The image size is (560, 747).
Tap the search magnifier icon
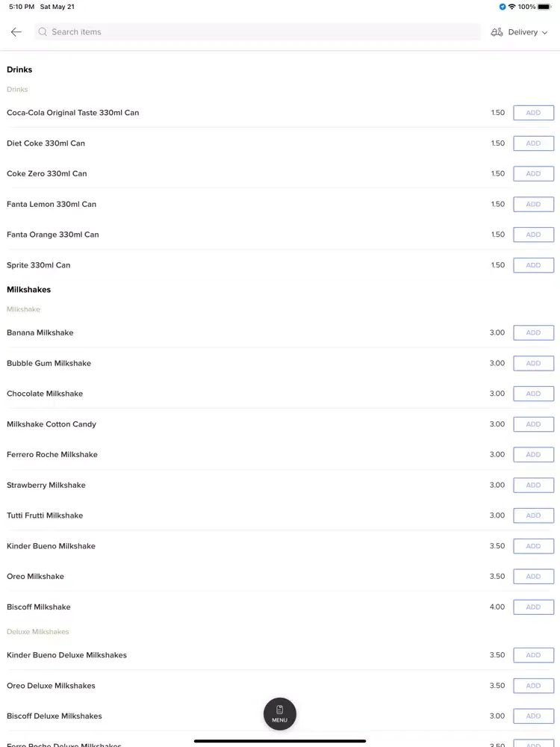(43, 32)
